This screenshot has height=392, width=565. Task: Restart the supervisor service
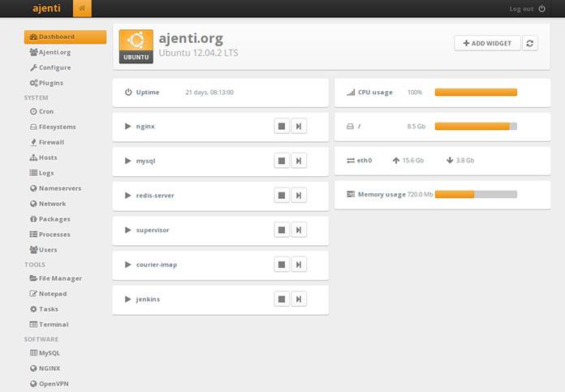(299, 230)
